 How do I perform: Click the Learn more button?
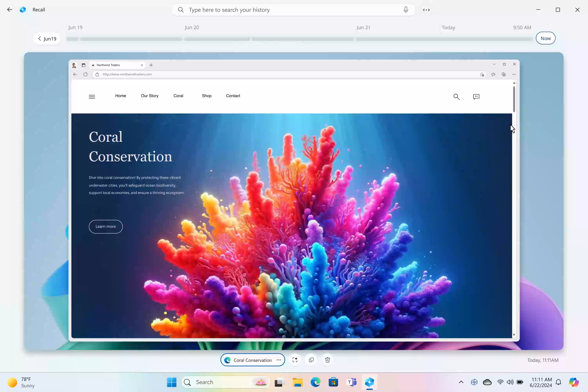click(x=105, y=227)
